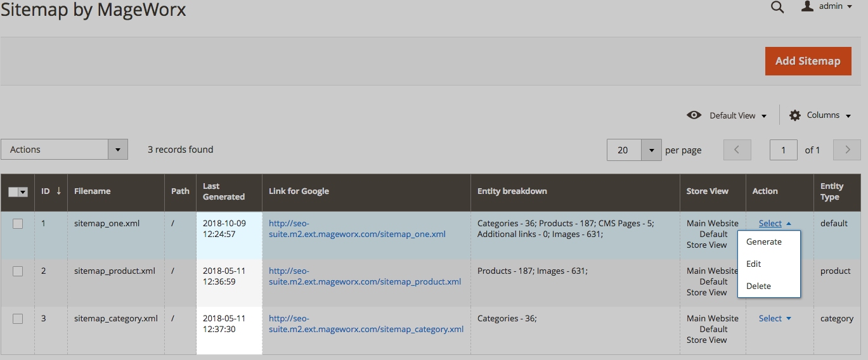This screenshot has width=868, height=360.
Task: Click the Sitemap by MageWorx page title
Action: click(93, 9)
